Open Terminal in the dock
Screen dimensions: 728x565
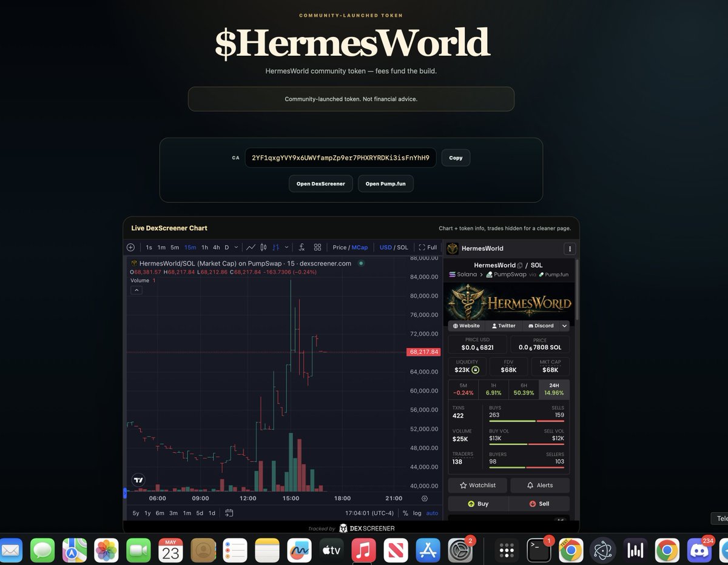point(539,550)
